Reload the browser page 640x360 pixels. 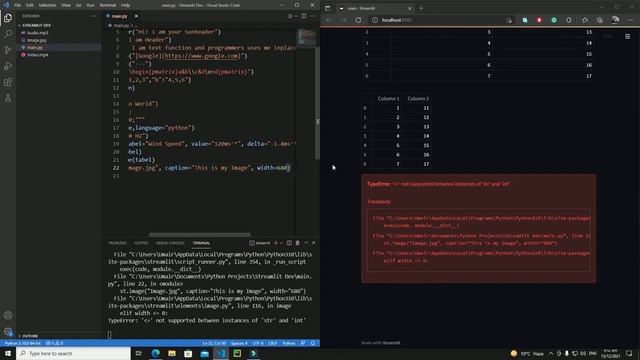[x=358, y=20]
